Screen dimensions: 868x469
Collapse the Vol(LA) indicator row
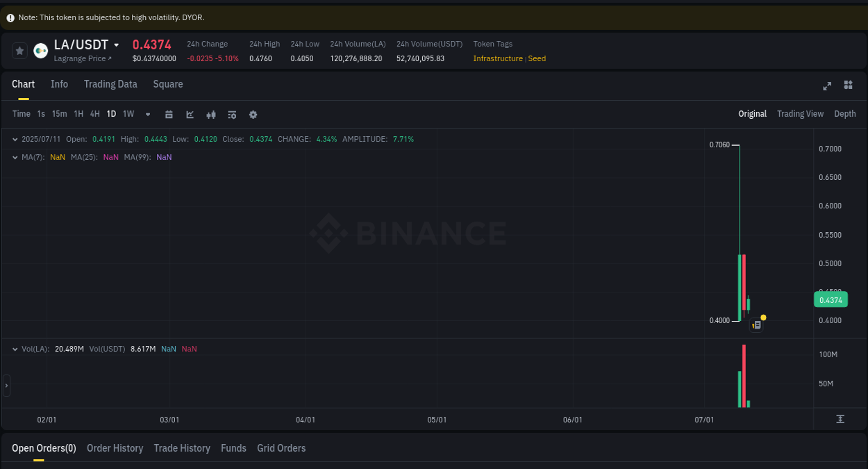(x=15, y=348)
